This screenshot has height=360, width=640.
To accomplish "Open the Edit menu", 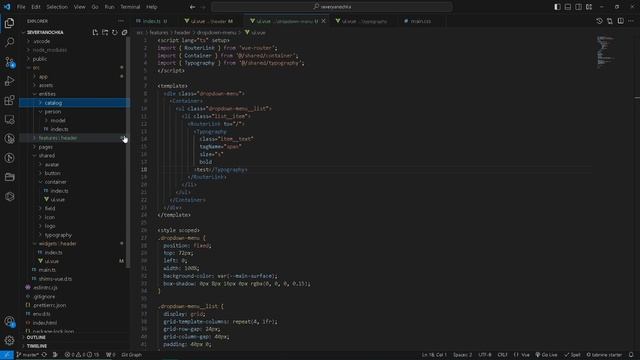I will pyautogui.click(x=36, y=7).
